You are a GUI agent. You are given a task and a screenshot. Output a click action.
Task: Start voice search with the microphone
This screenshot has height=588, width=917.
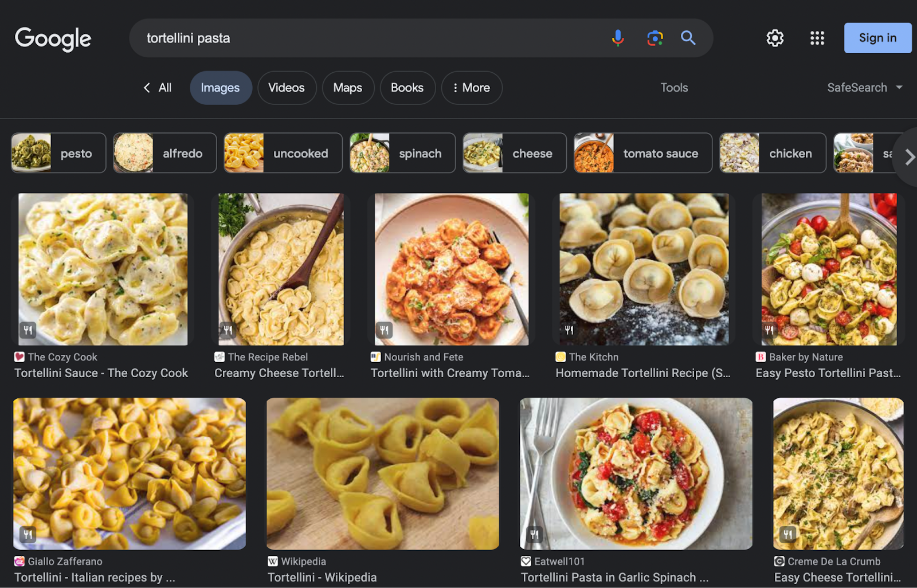pyautogui.click(x=618, y=38)
